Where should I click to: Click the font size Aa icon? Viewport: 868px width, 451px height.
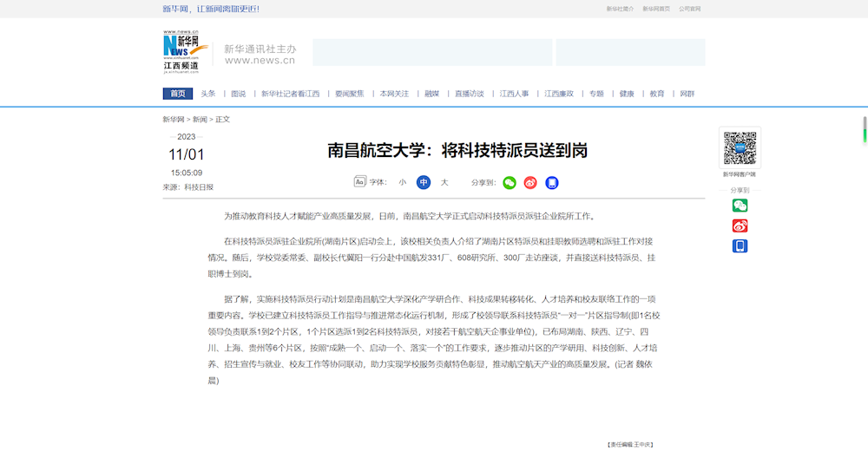[360, 181]
